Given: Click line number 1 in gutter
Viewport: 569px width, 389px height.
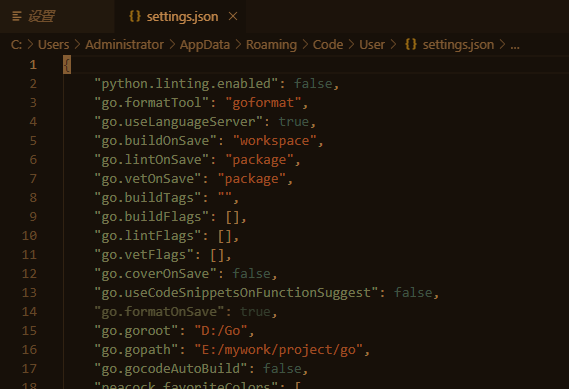Looking at the screenshot, I should (33, 65).
